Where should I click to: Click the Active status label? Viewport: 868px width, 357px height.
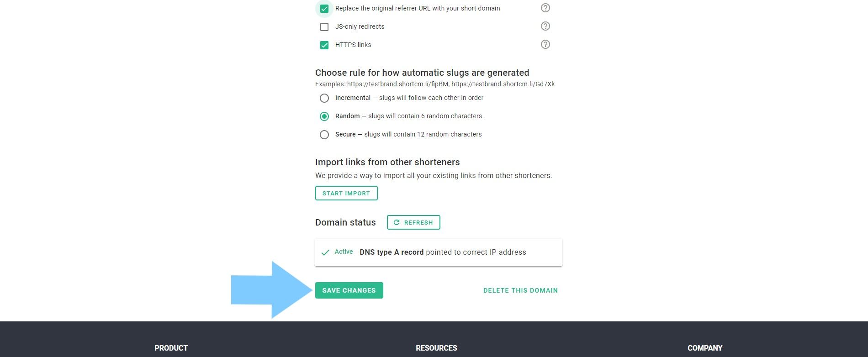(x=344, y=252)
